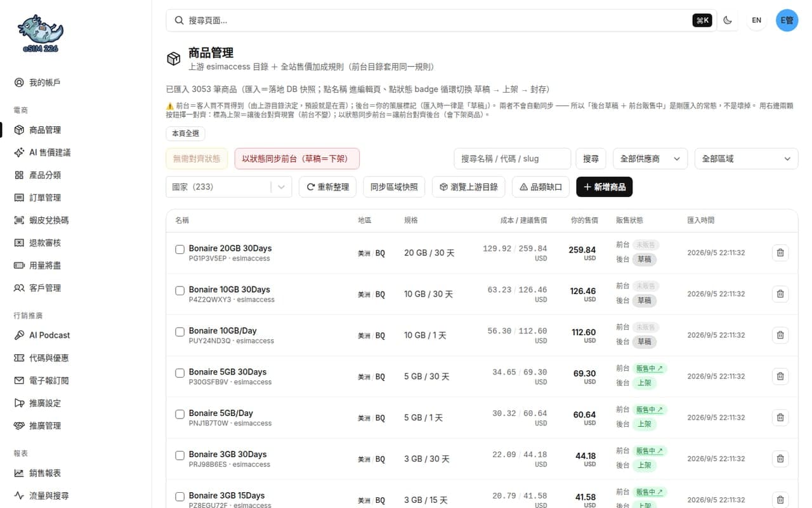The image size is (812, 508).
Task: Open 販售中 link for Bonaire 3GB 30Days
Action: [650, 451]
